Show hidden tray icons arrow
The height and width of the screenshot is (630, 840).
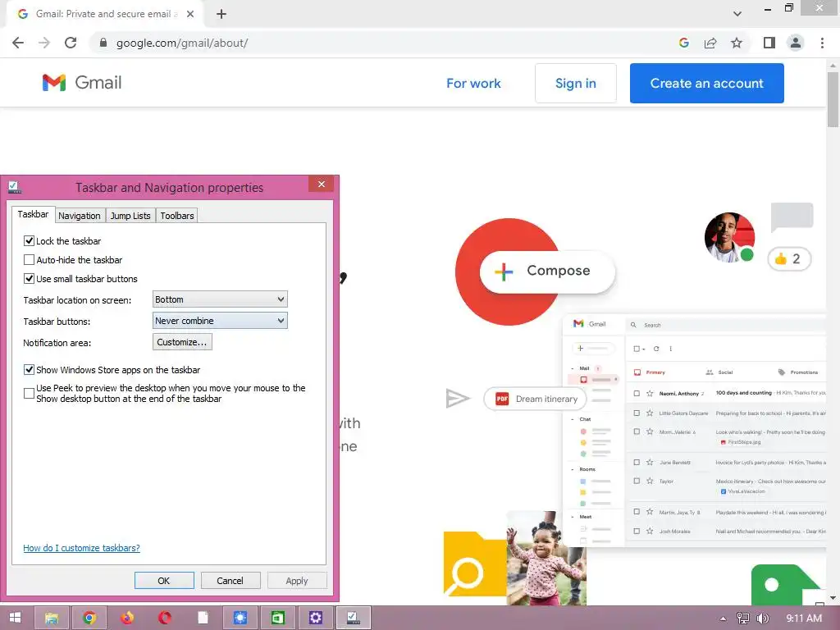pyautogui.click(x=724, y=619)
